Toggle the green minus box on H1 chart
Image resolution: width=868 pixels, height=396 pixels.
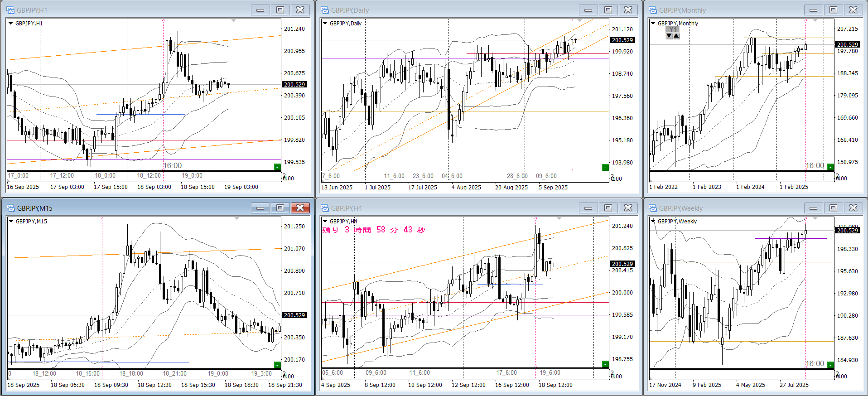[277, 167]
